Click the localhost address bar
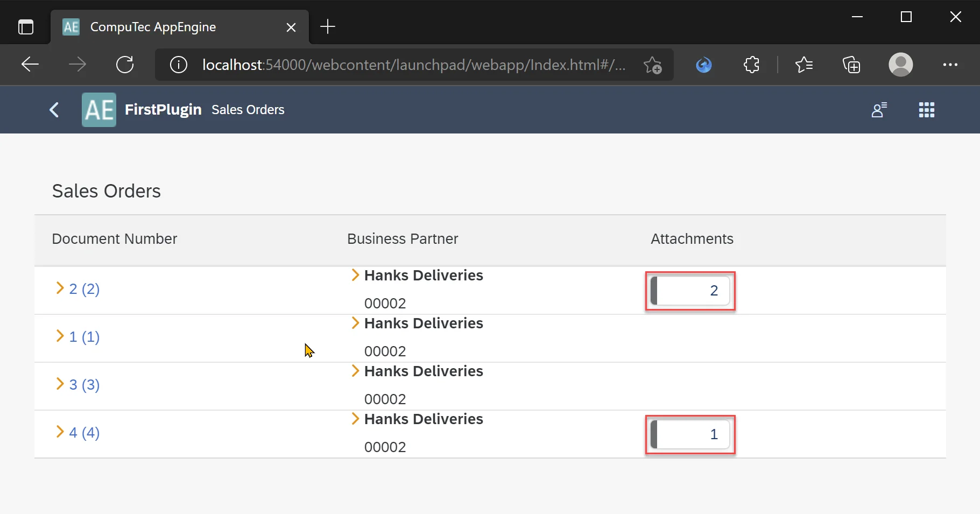Image resolution: width=980 pixels, height=514 pixels. (413, 65)
